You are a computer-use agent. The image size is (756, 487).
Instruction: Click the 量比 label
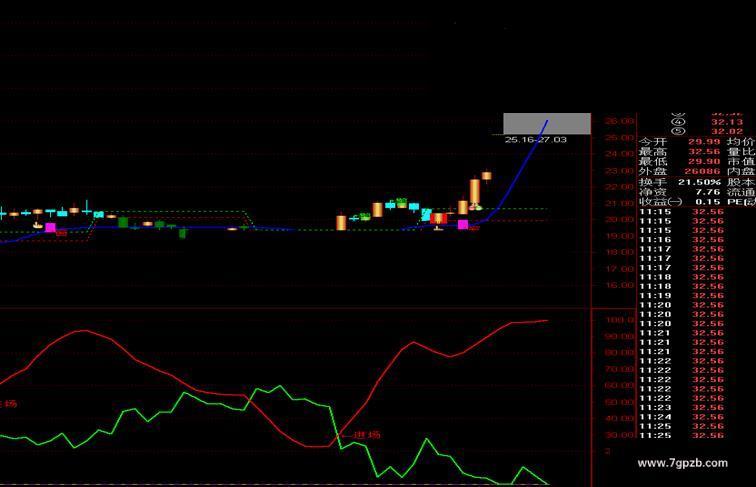pyautogui.click(x=741, y=152)
